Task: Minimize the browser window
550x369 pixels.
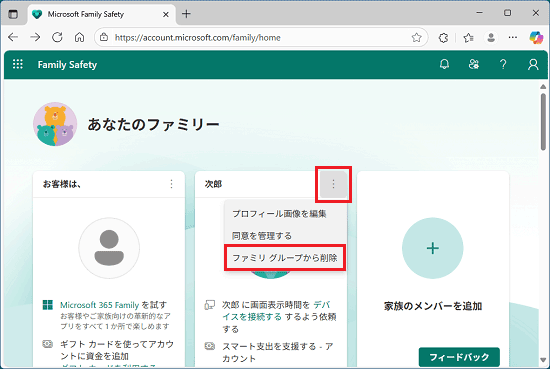Action: coord(479,13)
